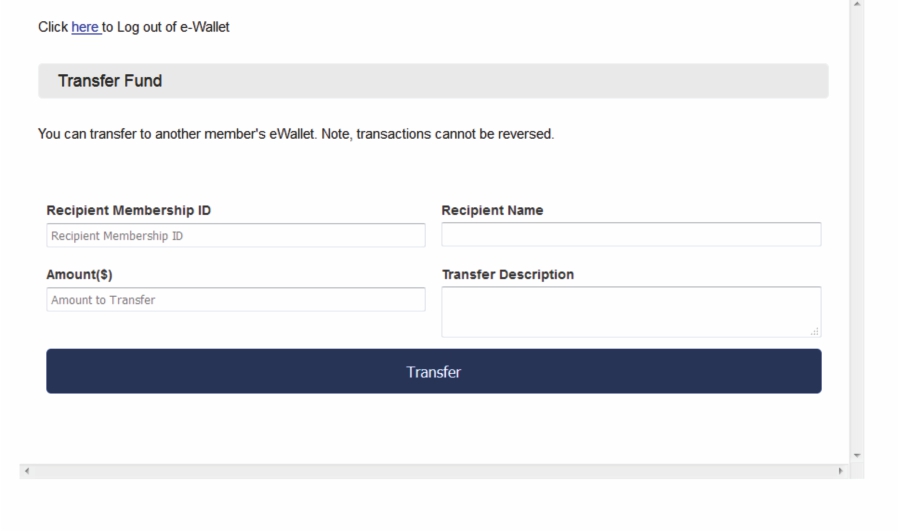Click inside the Transfer Description textarea
Screen dimensions: 899x532
[x=630, y=311]
